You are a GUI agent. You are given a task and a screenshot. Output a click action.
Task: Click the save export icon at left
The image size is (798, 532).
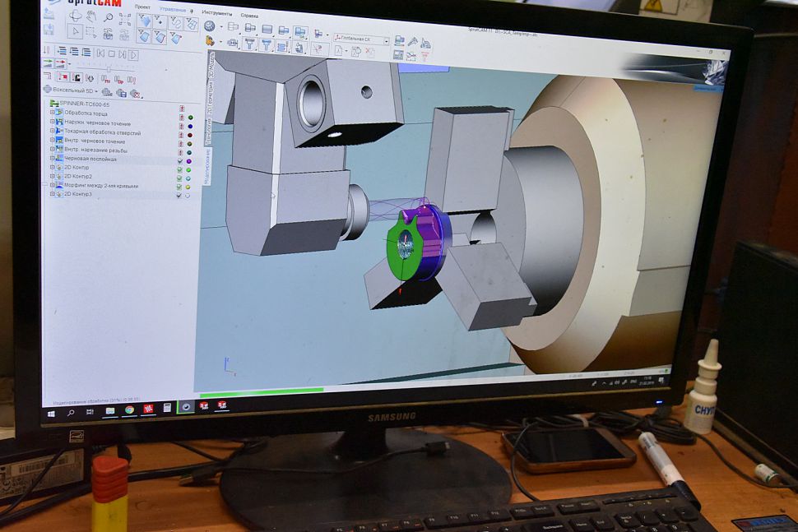click(49, 30)
